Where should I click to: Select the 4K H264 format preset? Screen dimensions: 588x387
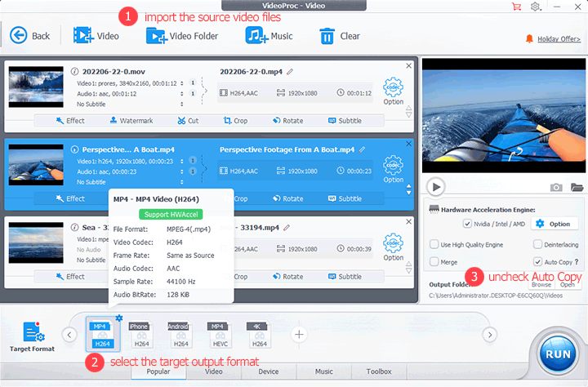[259, 335]
